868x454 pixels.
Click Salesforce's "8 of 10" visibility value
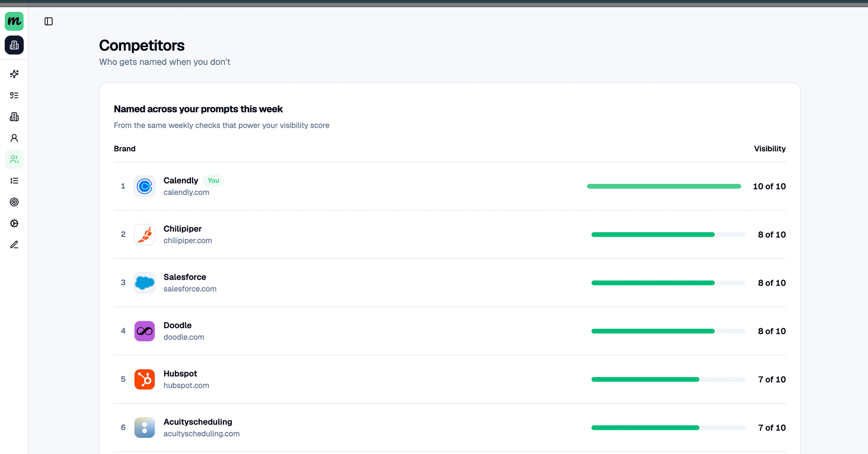coord(772,283)
